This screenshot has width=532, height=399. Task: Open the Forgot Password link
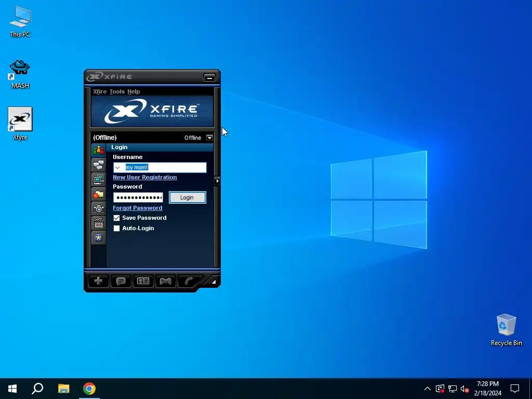click(x=137, y=208)
